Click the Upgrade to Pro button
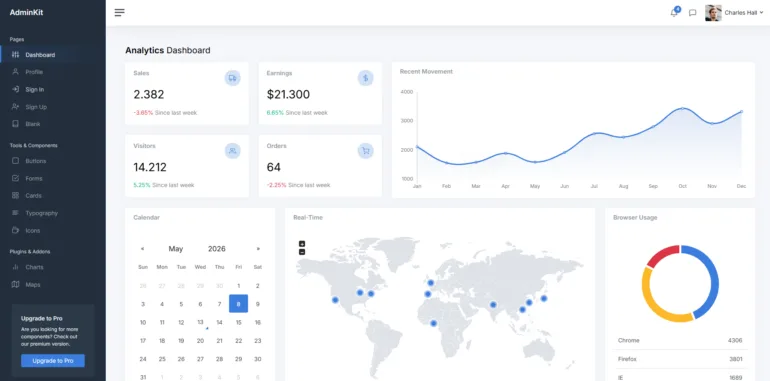This screenshot has width=770, height=381. 53,360
